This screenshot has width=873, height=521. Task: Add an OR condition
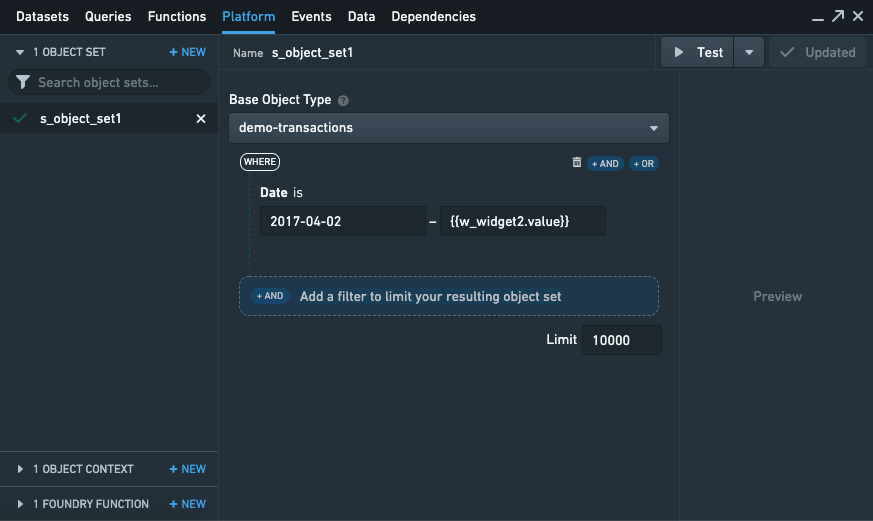point(644,164)
